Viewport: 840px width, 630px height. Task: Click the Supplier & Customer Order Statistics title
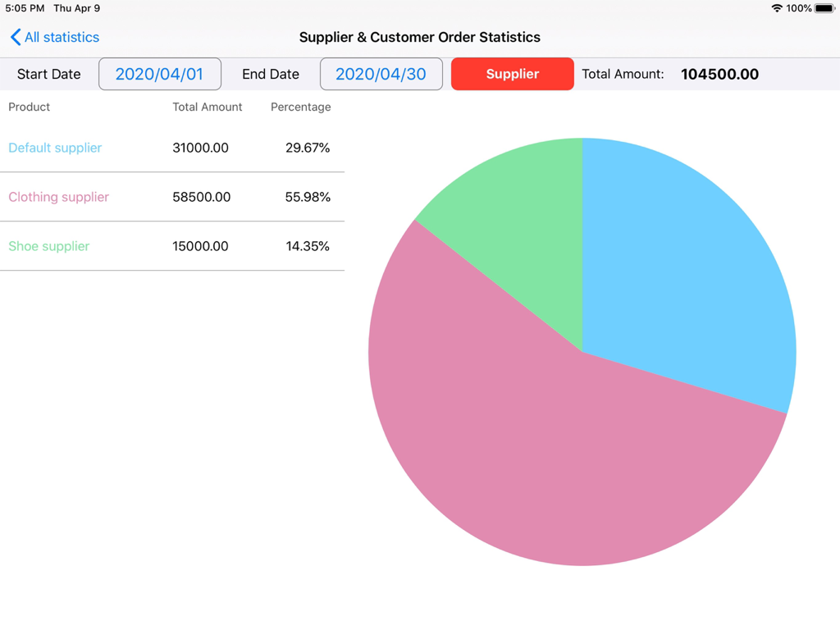419,37
